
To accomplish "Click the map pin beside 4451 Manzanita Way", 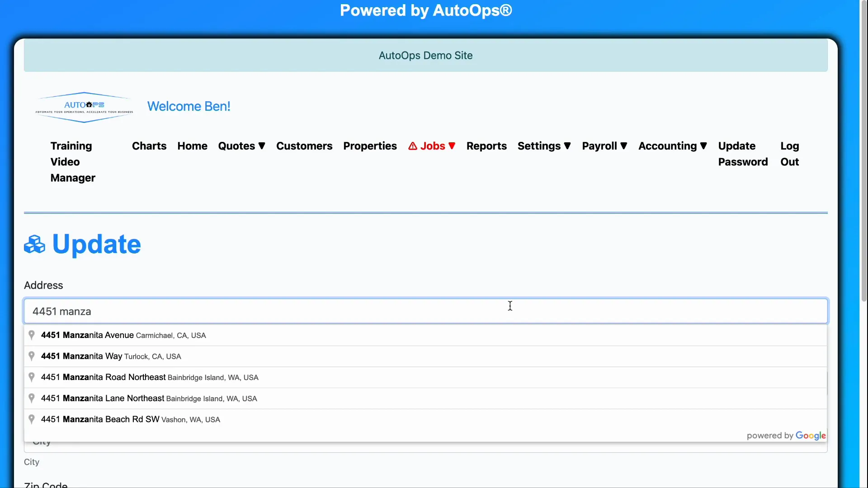I will [x=32, y=356].
